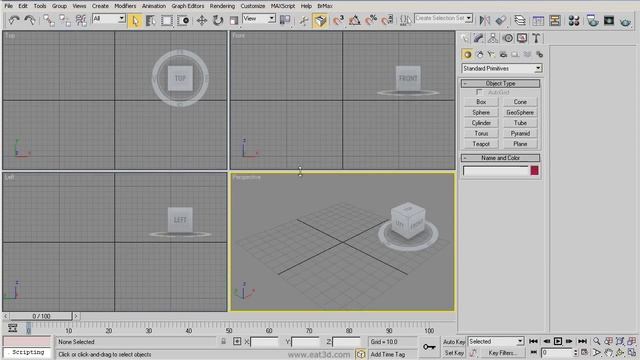Click the Teapot primitive button
The width and height of the screenshot is (640, 360).
pyautogui.click(x=481, y=144)
